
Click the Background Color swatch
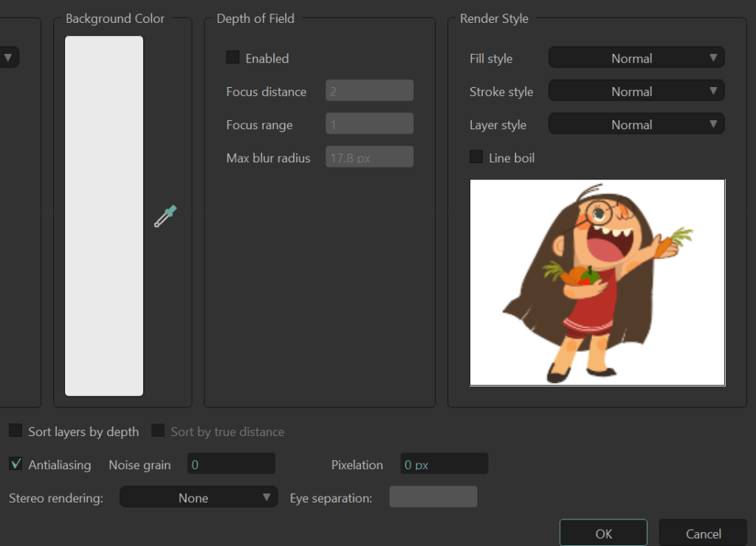[x=104, y=215]
